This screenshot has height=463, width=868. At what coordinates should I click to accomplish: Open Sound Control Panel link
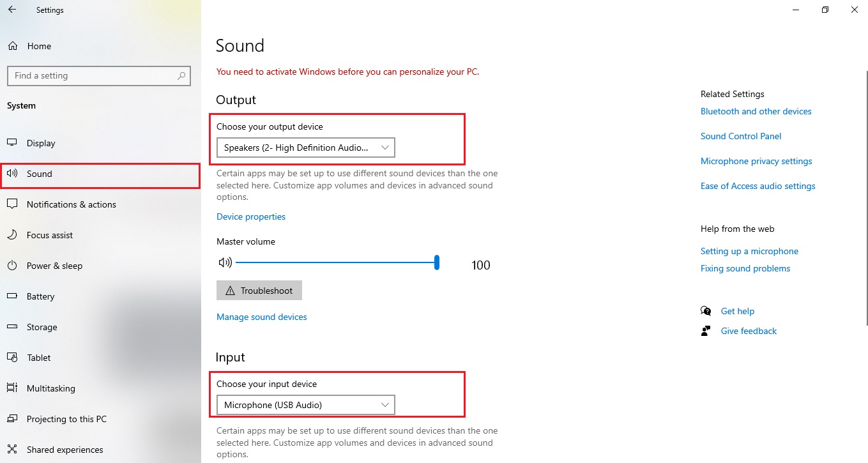[x=741, y=136]
